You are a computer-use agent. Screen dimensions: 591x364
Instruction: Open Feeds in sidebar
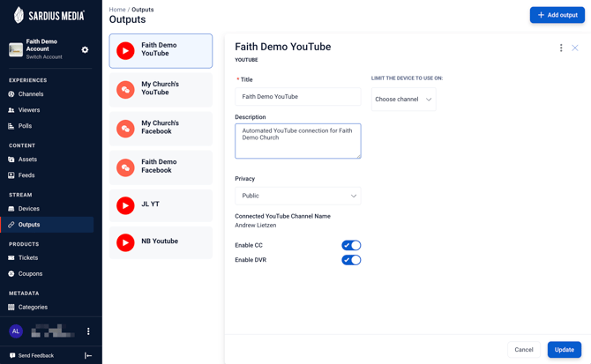26,175
